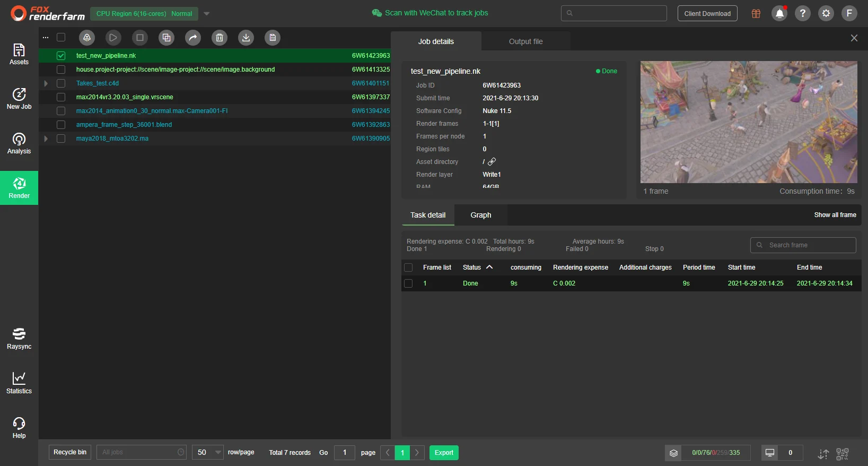The image size is (868, 466).
Task: Click the green Export button
Action: (x=444, y=453)
